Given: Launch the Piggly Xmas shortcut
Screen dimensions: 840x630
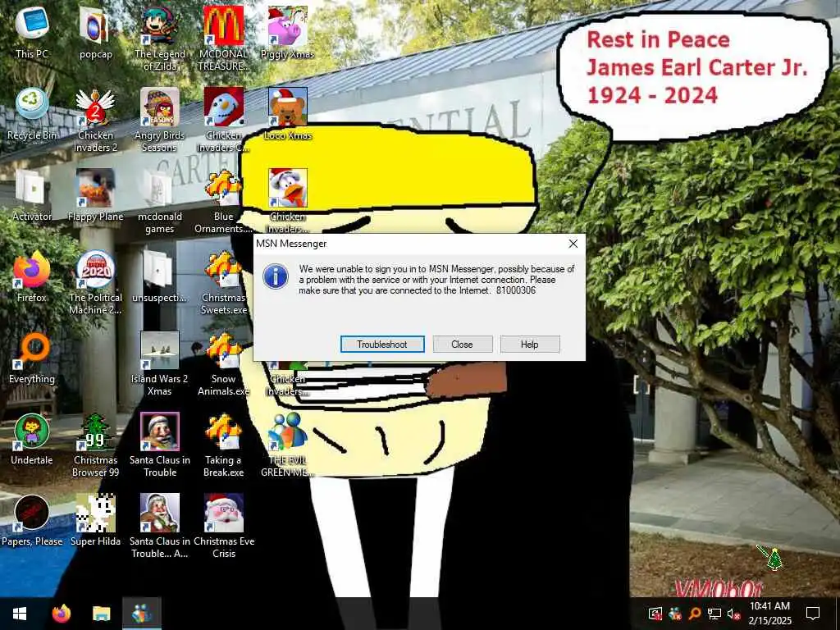Looking at the screenshot, I should pos(288,32).
